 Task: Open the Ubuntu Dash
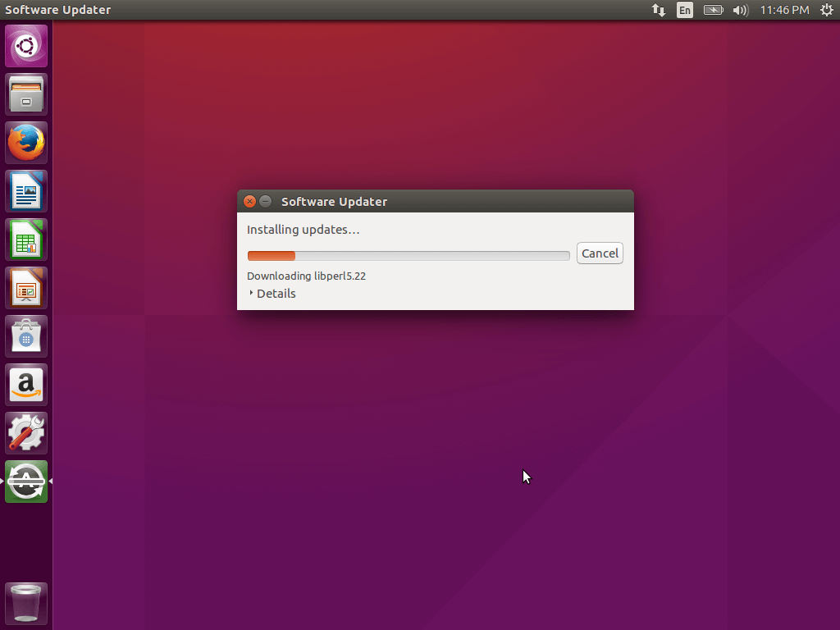tap(25, 45)
